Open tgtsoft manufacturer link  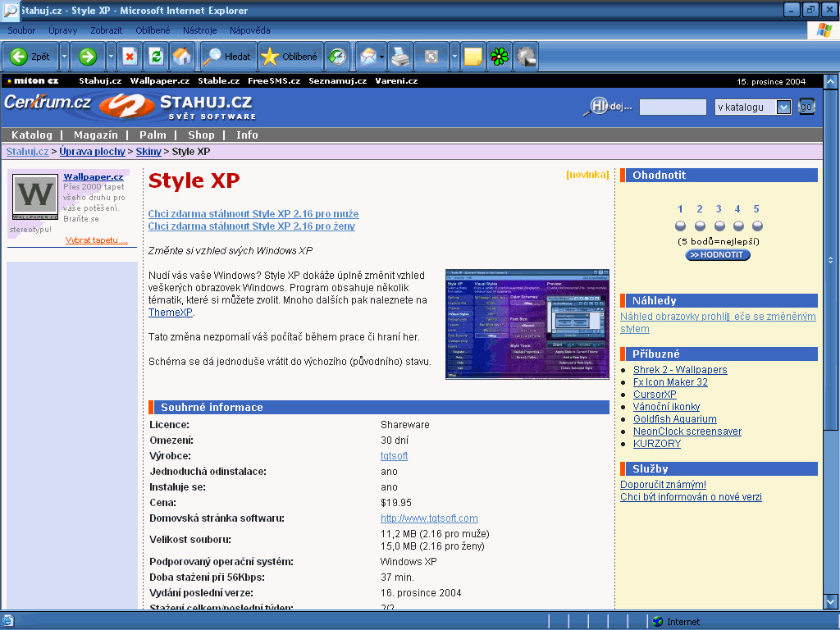[x=394, y=456]
